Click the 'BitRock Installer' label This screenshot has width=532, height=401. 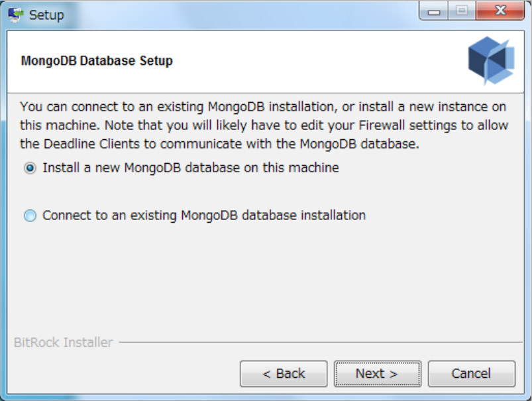pos(64,343)
